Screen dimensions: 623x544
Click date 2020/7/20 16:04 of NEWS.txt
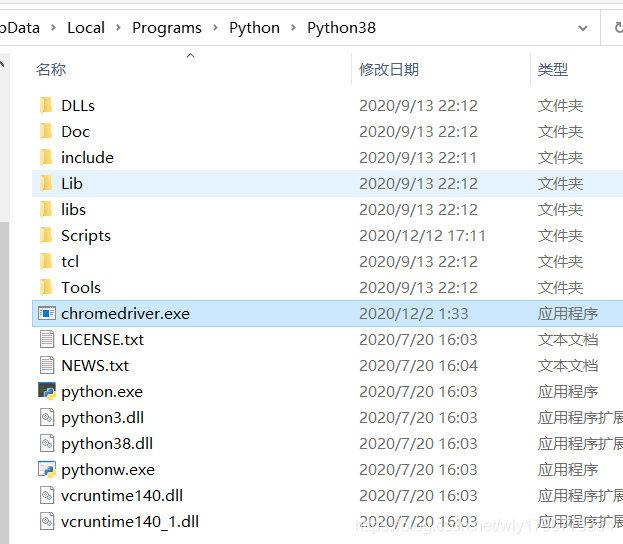coord(418,366)
